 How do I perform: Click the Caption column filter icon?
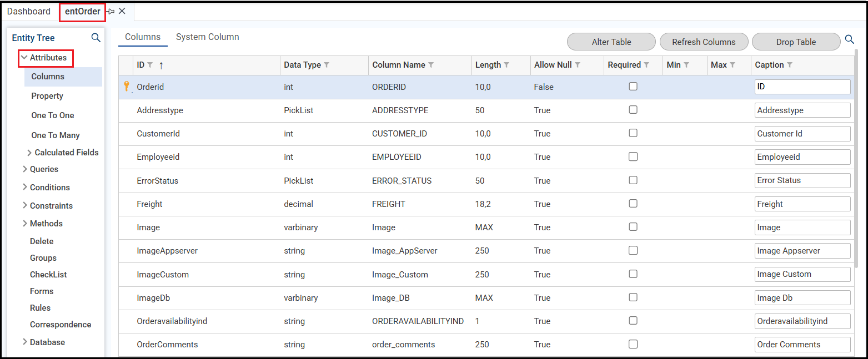point(790,65)
